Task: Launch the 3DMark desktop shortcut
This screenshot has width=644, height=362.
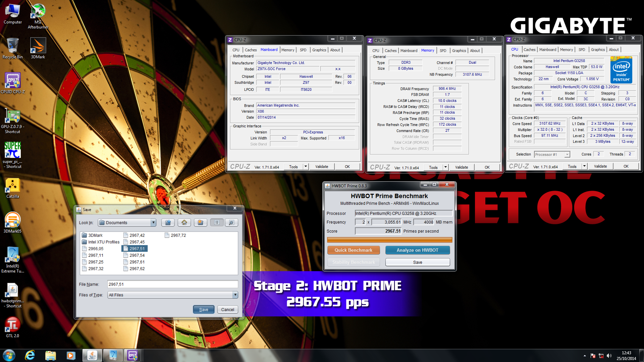Action: 38,48
